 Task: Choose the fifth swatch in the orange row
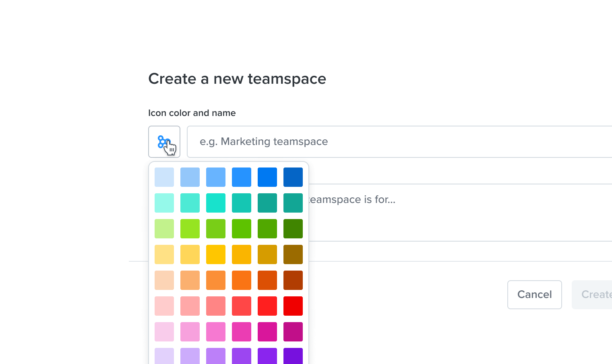pos(267,280)
